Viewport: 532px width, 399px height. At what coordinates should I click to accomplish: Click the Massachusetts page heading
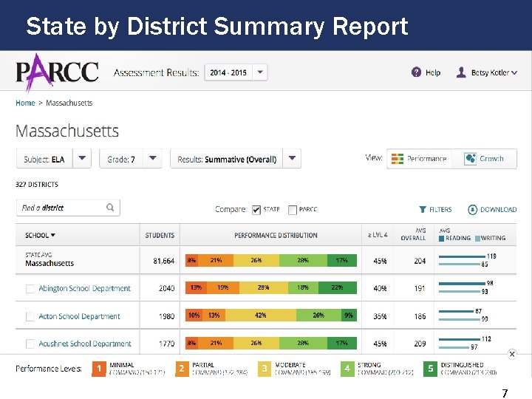67,131
